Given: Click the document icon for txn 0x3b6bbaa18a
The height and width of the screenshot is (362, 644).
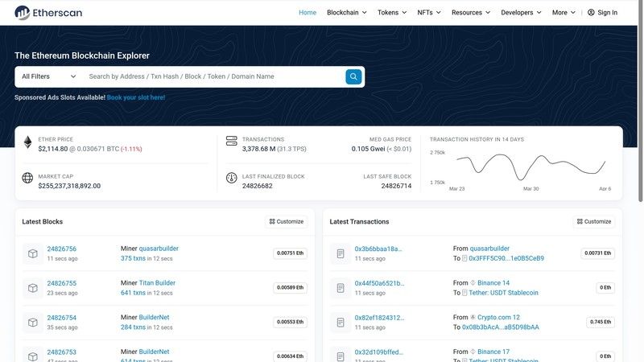Looking at the screenshot, I should point(341,253).
